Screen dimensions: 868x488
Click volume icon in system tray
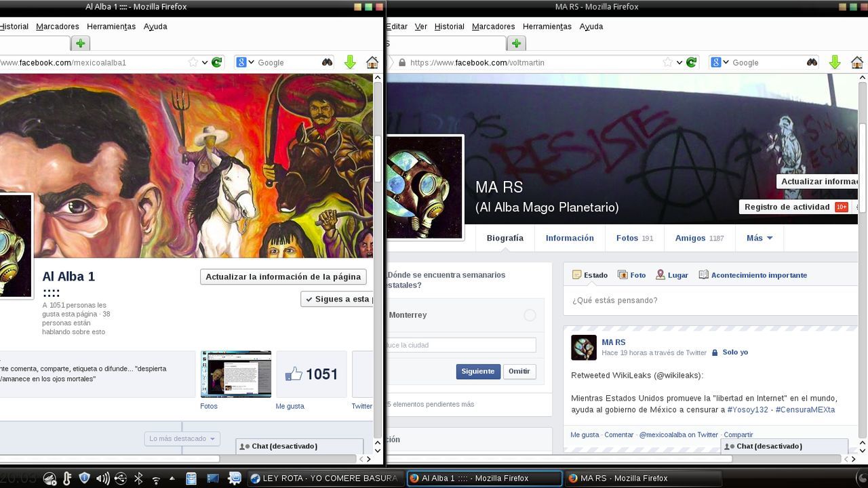[x=102, y=479]
